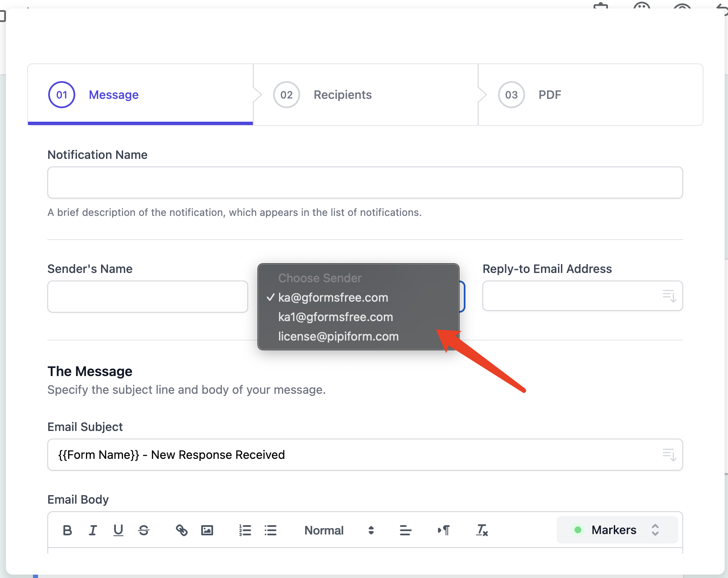Image resolution: width=728 pixels, height=578 pixels.
Task: Insert a hyperlink via link icon
Action: [182, 530]
